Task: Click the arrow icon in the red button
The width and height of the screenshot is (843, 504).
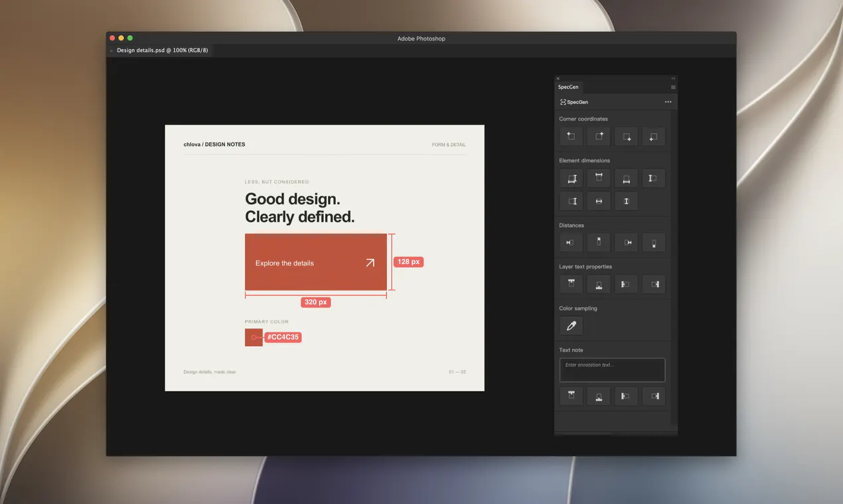Action: point(370,263)
